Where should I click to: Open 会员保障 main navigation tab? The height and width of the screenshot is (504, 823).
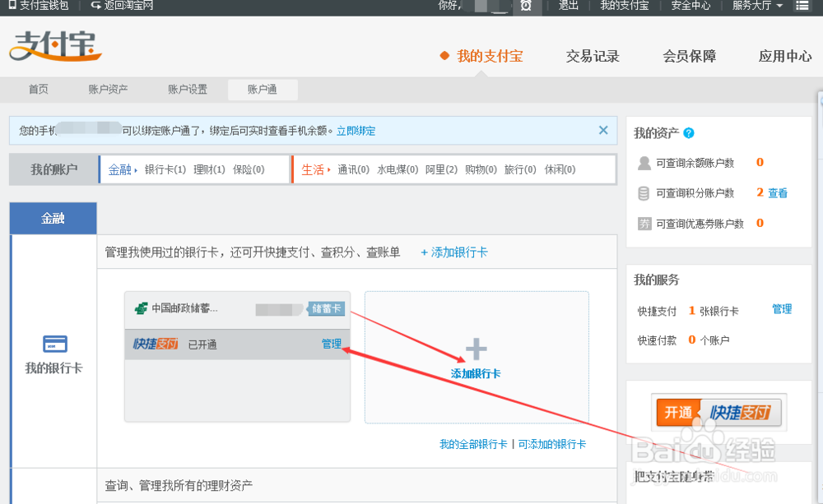pos(689,56)
